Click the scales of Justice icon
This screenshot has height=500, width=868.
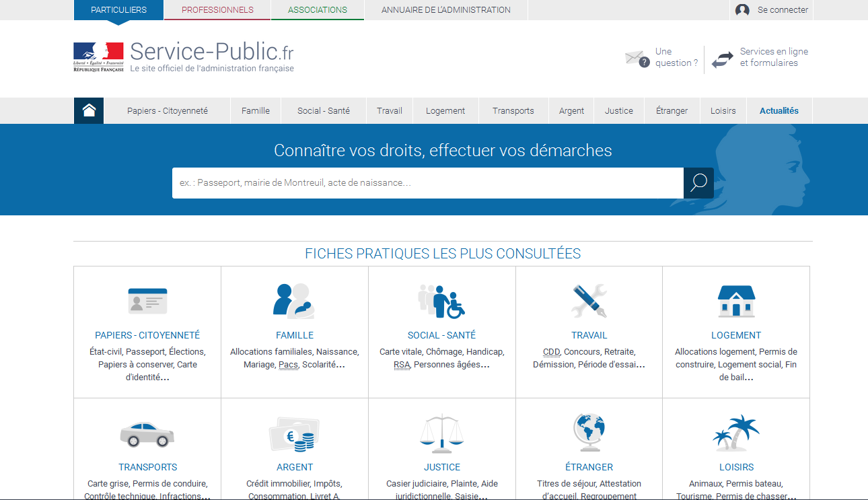pos(441,433)
